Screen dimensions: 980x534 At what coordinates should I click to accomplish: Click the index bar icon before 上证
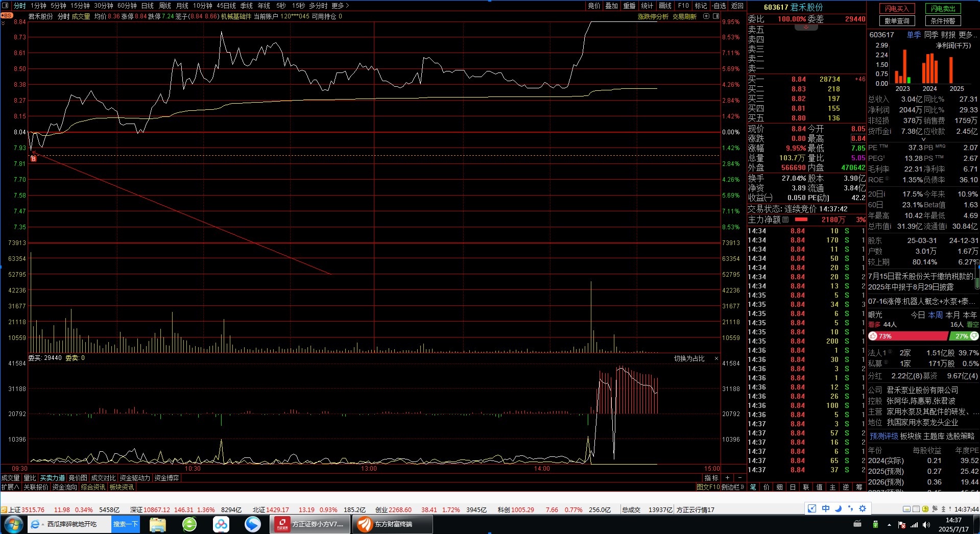(4, 509)
